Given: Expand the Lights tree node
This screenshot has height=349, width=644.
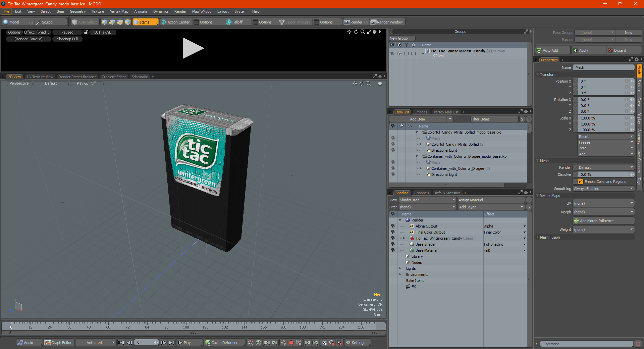Looking at the screenshot, I should 400,268.
